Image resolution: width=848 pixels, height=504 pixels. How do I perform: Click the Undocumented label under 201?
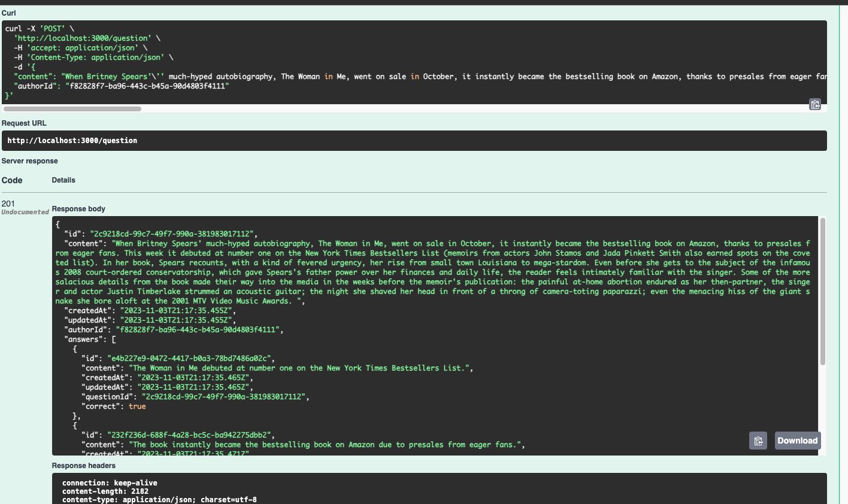point(25,212)
